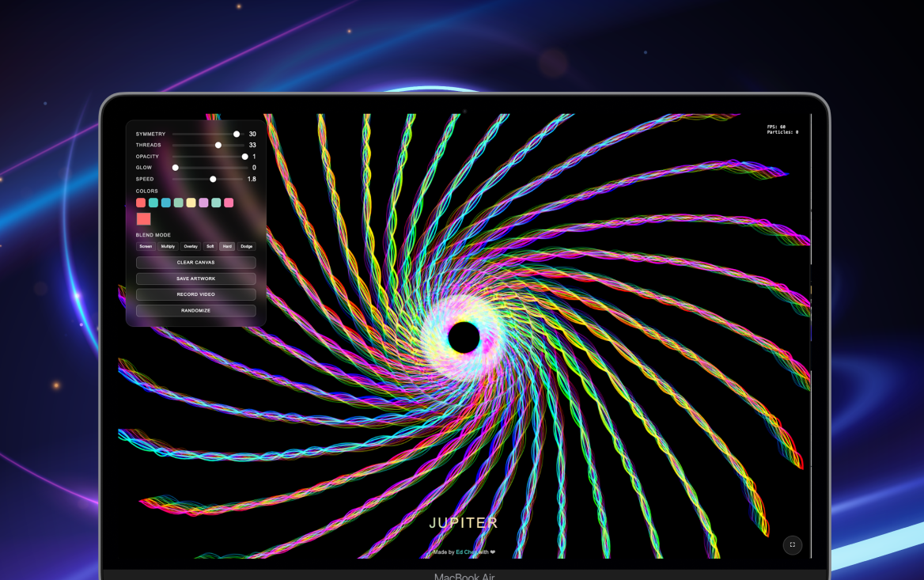Pick the lavender purple color swatch
The width and height of the screenshot is (924, 580).
(203, 203)
